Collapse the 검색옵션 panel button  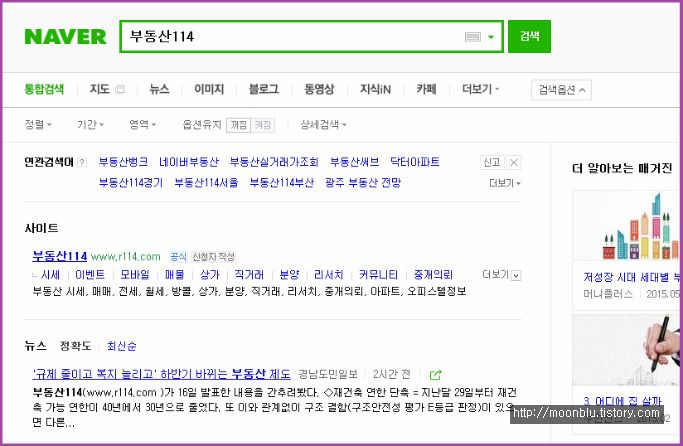[x=561, y=90]
